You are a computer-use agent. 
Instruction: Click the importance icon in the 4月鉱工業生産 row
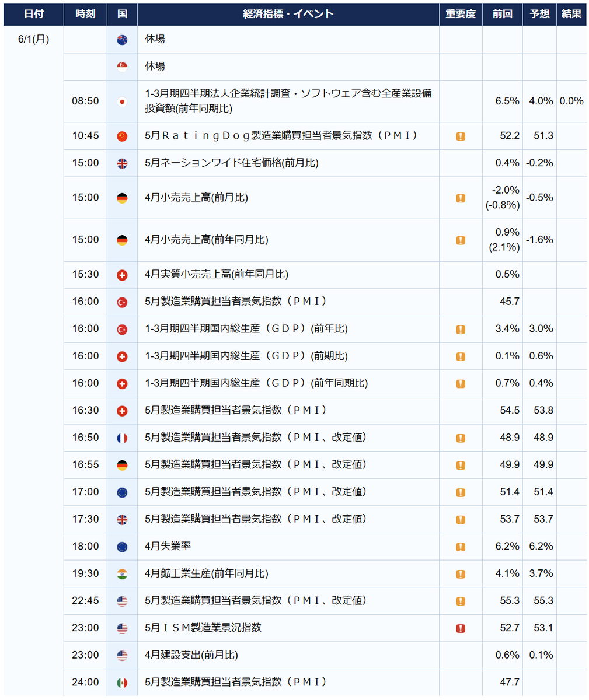click(x=461, y=574)
